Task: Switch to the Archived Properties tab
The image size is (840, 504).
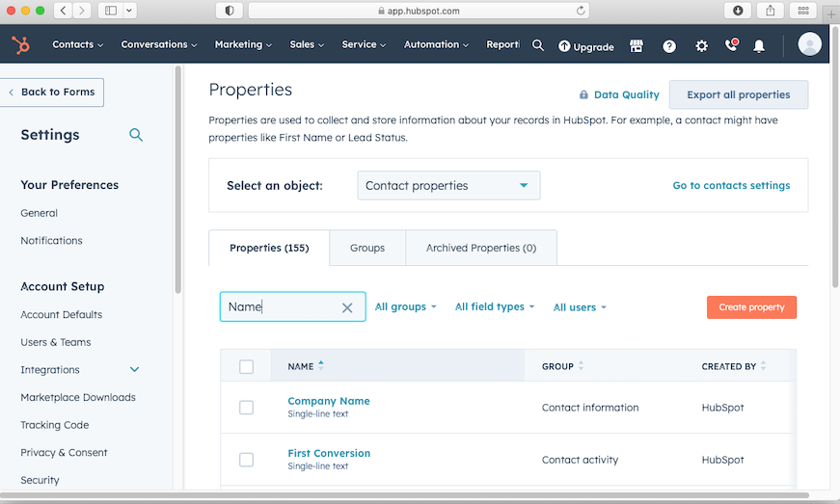Action: (x=480, y=248)
